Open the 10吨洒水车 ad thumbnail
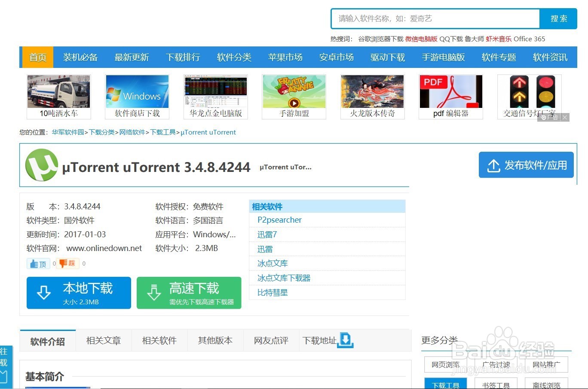This screenshot has width=588, height=389. tap(59, 97)
